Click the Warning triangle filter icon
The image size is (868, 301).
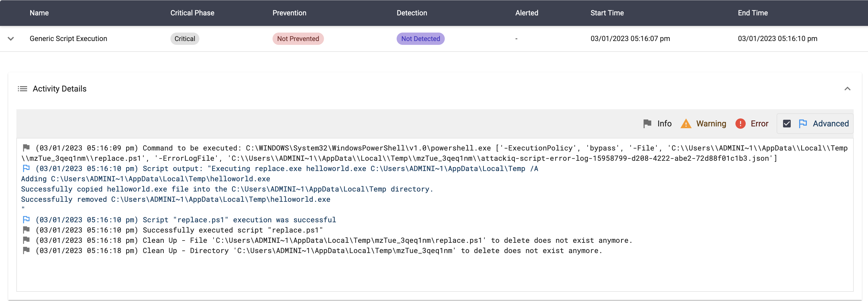coord(686,124)
